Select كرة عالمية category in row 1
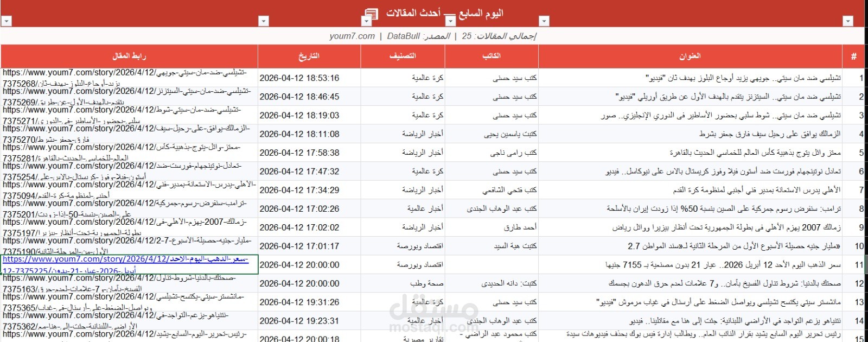The width and height of the screenshot is (868, 342). (x=403, y=78)
